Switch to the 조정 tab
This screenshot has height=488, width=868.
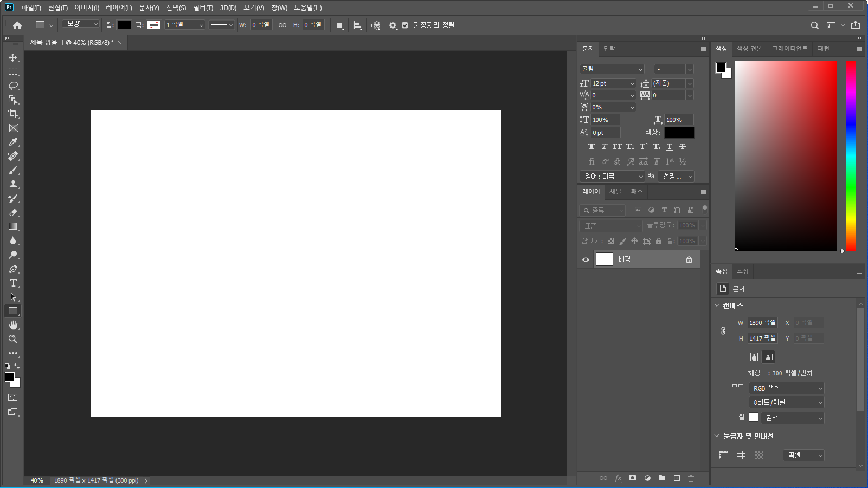click(x=743, y=271)
